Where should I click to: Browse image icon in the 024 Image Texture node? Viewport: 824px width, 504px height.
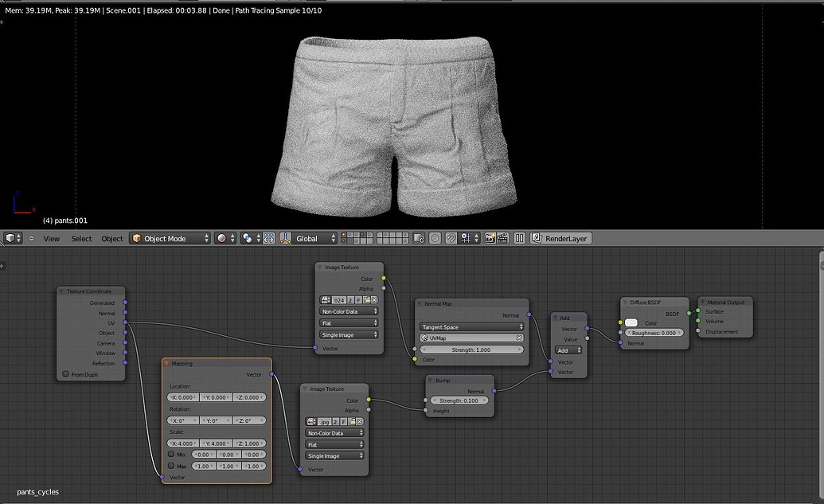click(326, 300)
